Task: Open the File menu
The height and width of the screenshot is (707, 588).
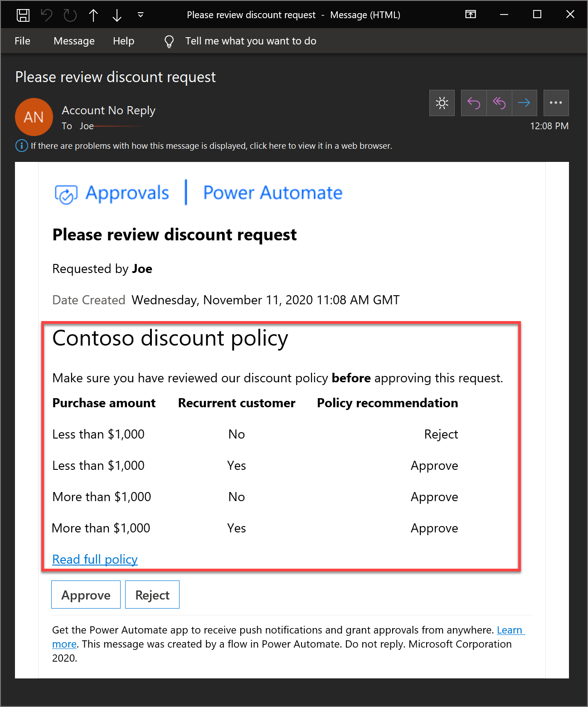Action: point(23,41)
